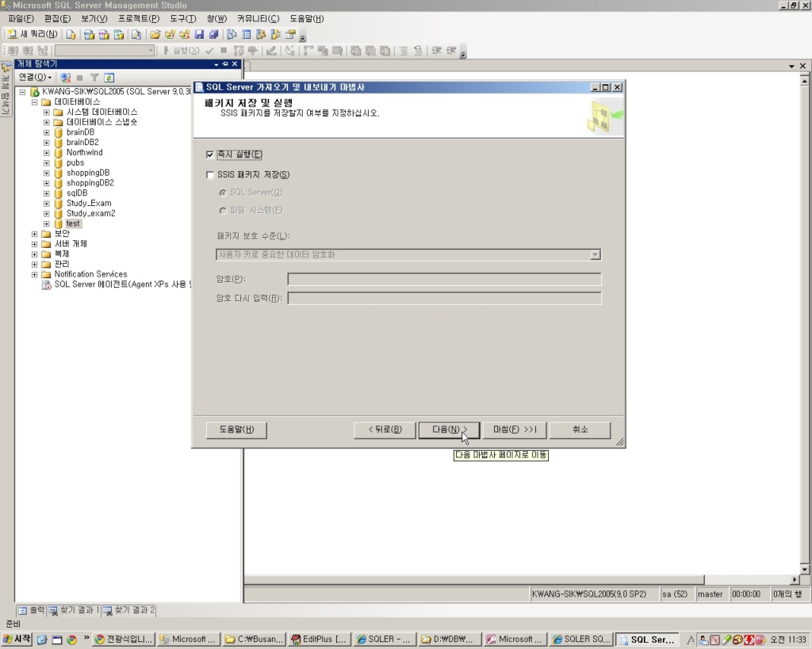This screenshot has height=649, width=812.
Task: Open the 프로젝트(P) menu
Action: pos(139,19)
